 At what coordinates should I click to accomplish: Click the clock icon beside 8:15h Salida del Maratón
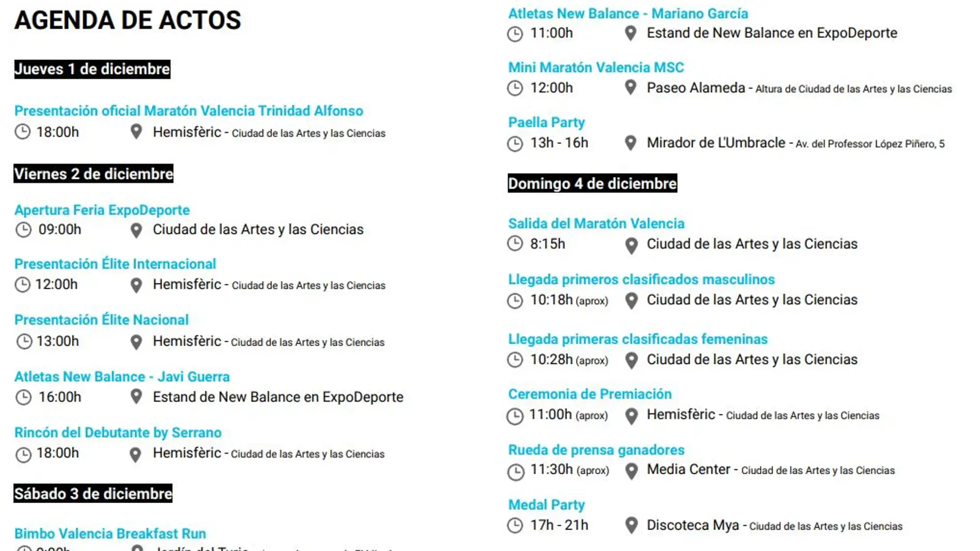(515, 243)
